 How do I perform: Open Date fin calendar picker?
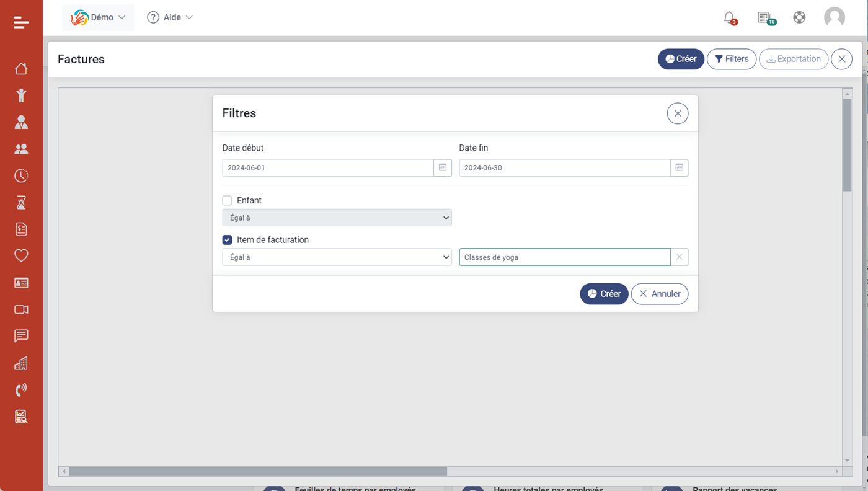[680, 168]
